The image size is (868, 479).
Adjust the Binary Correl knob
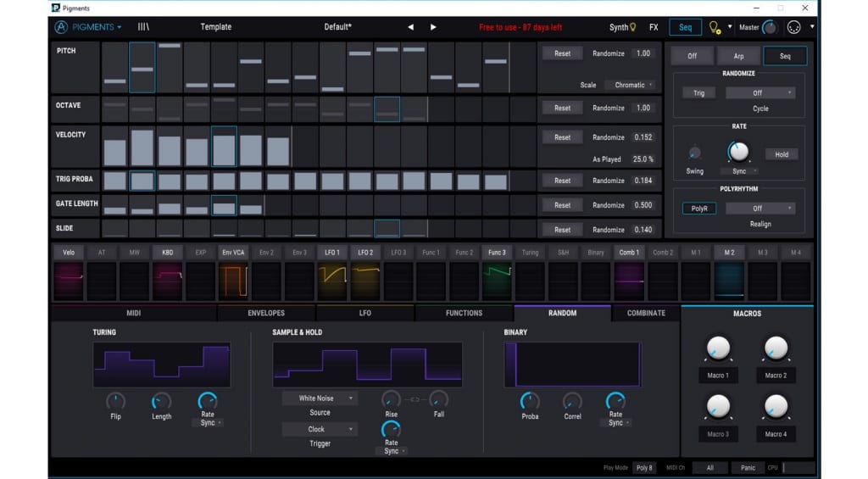(572, 401)
